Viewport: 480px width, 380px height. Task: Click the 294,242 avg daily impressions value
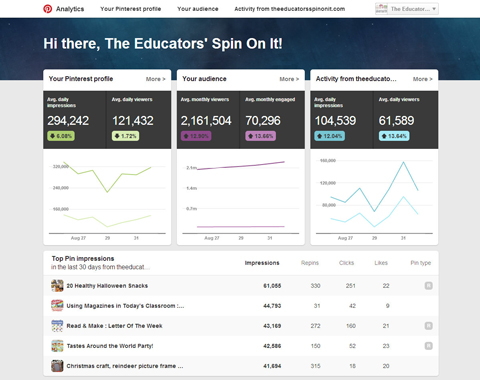pos(68,121)
